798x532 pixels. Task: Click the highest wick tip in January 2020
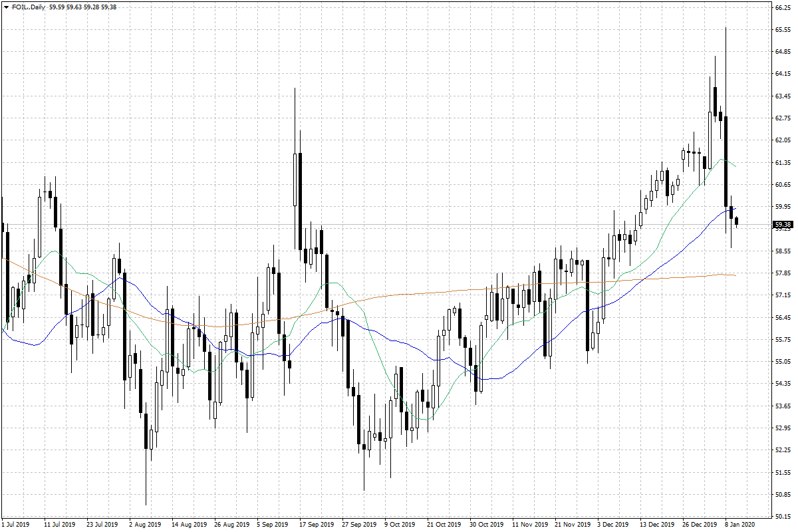point(726,29)
